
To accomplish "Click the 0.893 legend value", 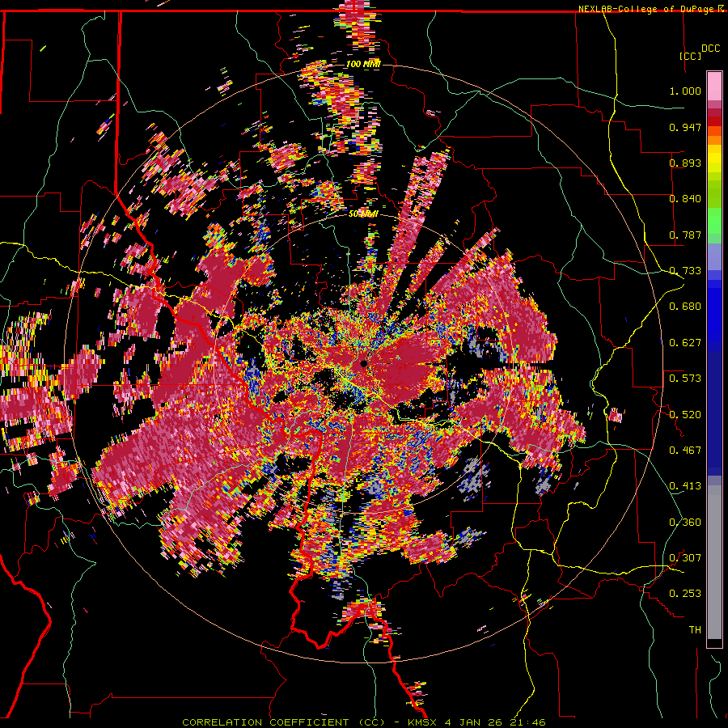I will [x=685, y=163].
